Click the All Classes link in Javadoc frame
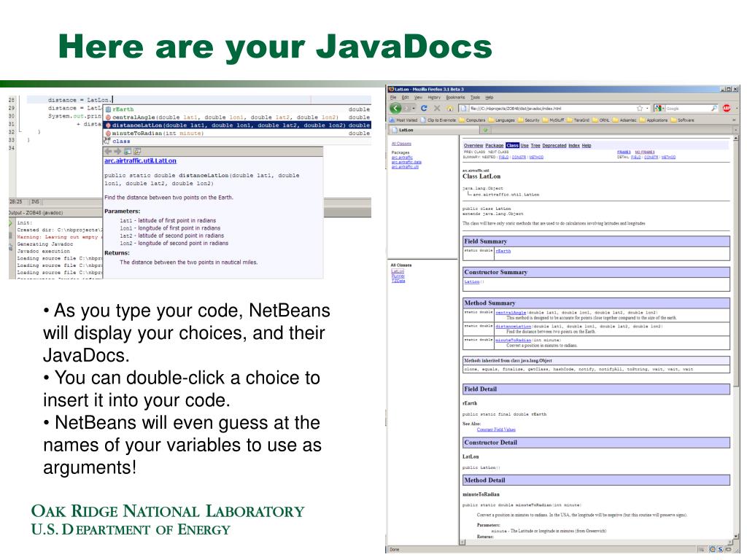 [x=401, y=144]
